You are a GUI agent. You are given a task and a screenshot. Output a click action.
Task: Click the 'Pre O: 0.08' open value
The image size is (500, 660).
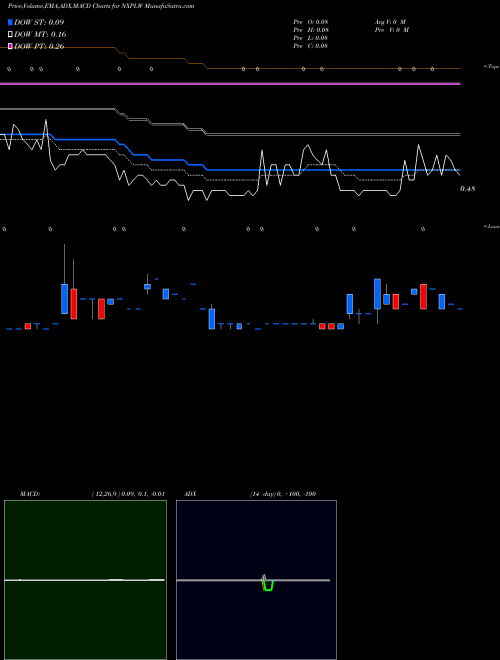click(311, 22)
